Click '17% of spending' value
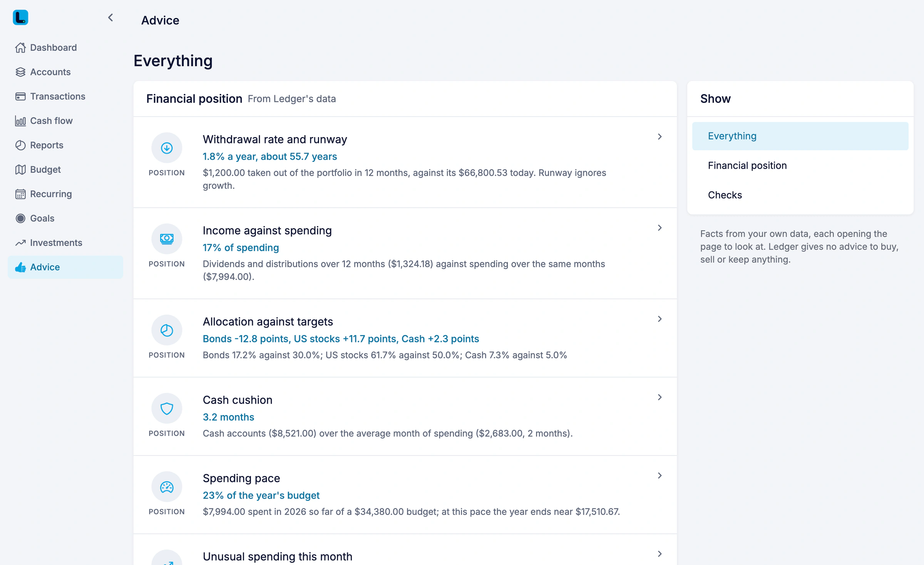The image size is (924, 565). 241,248
